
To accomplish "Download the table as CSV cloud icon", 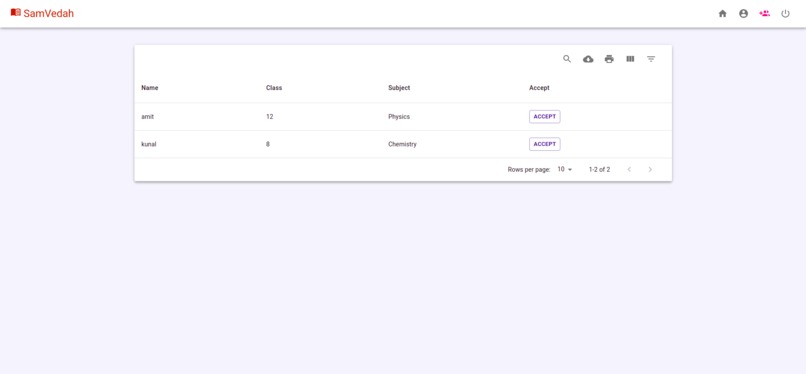I will point(588,59).
